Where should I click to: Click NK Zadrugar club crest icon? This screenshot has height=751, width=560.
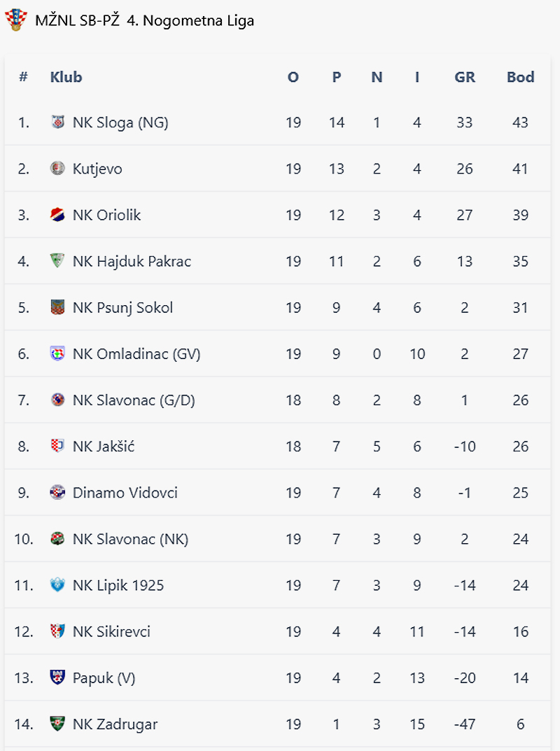(x=57, y=724)
